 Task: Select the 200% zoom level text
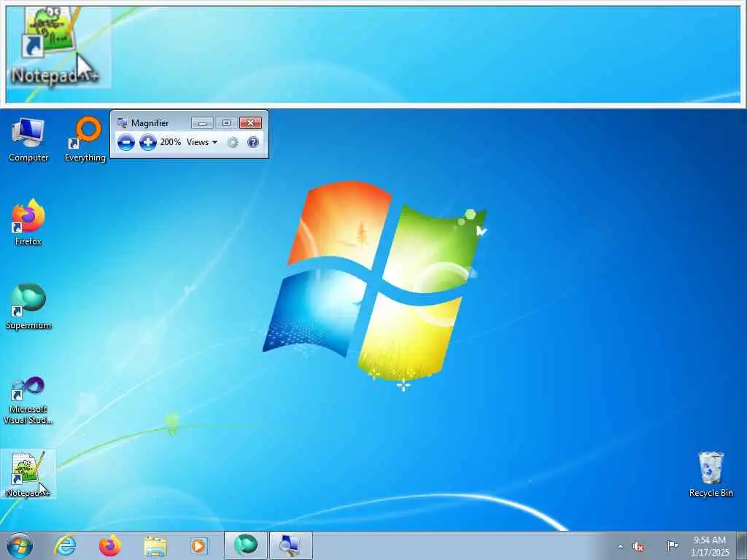click(x=171, y=142)
